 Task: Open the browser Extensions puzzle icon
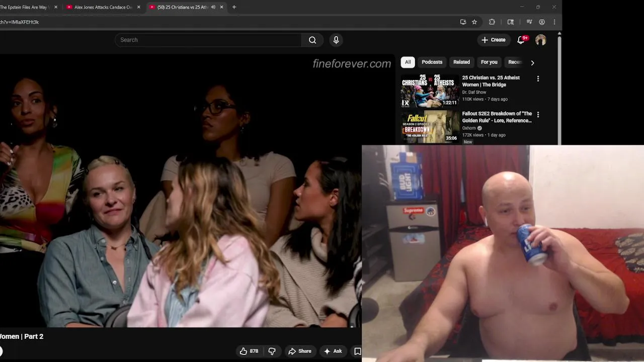click(492, 22)
